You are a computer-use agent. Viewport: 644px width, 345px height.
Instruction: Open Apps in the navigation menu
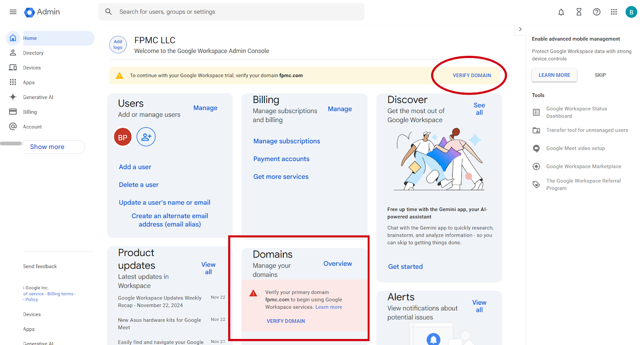click(29, 83)
